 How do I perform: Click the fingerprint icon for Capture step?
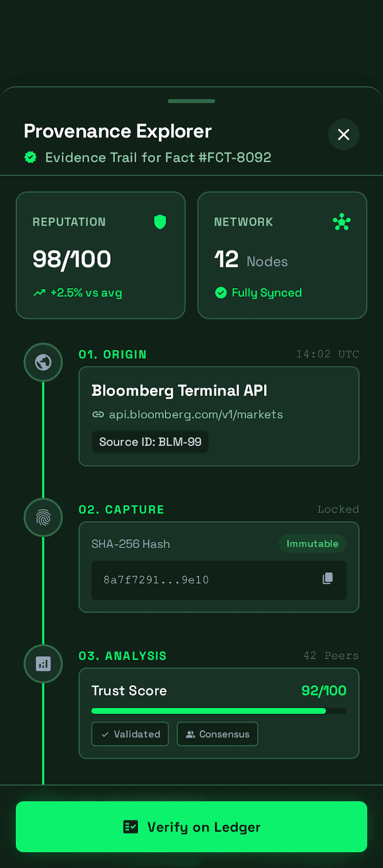[43, 518]
